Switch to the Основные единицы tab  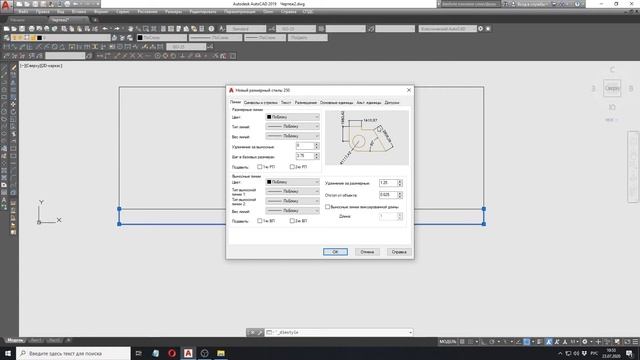click(x=336, y=102)
